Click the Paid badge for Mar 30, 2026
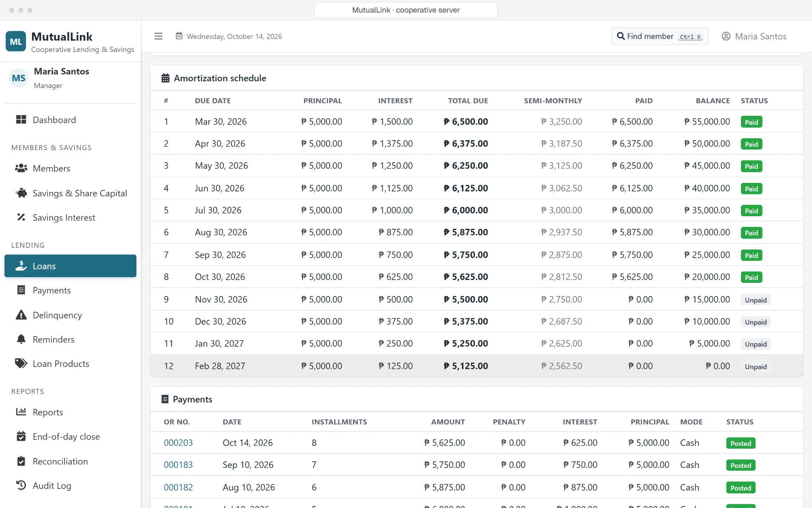The height and width of the screenshot is (508, 812). 751,122
